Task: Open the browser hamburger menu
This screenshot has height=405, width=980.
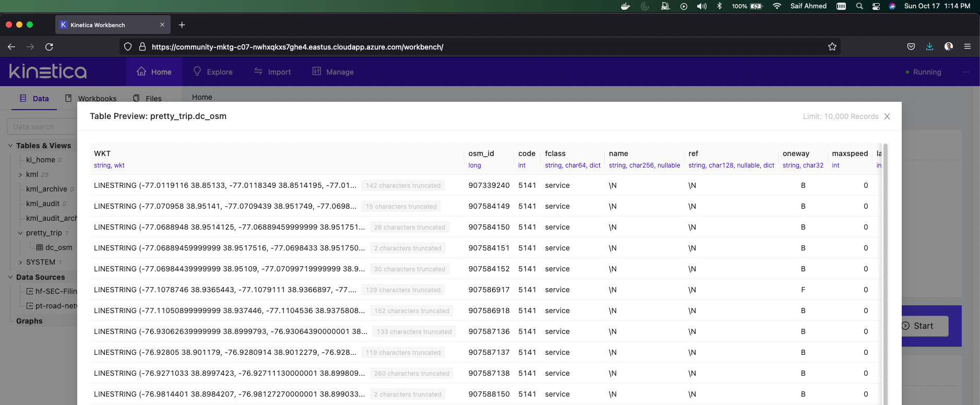Action: click(967, 47)
